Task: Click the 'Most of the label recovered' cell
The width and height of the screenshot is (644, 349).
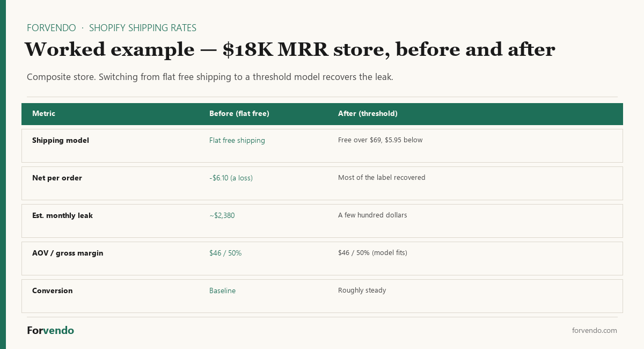Action: tap(382, 178)
